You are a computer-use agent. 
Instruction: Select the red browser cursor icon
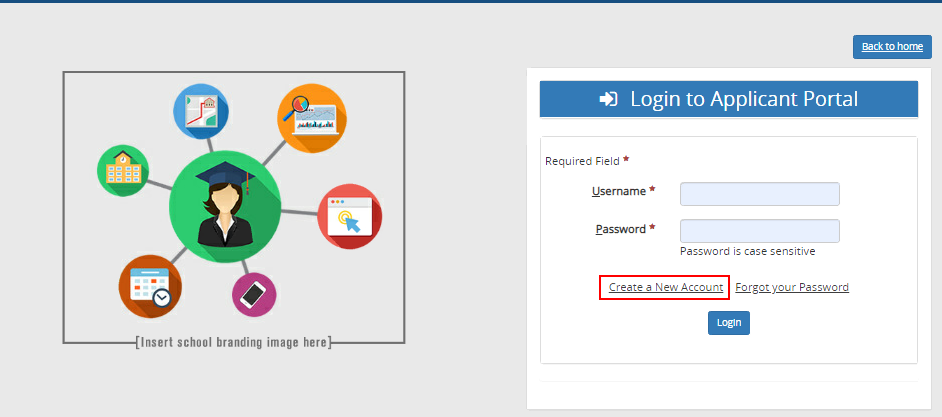349,217
